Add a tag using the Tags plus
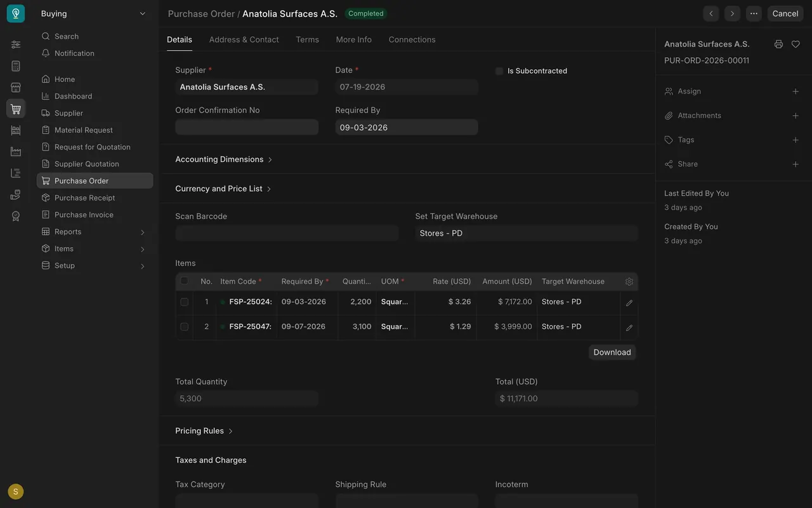This screenshot has height=508, width=812. (x=796, y=140)
